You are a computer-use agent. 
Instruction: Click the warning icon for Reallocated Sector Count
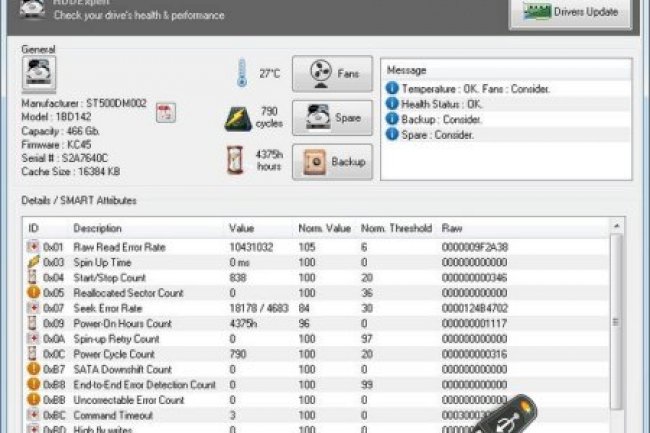(32, 293)
